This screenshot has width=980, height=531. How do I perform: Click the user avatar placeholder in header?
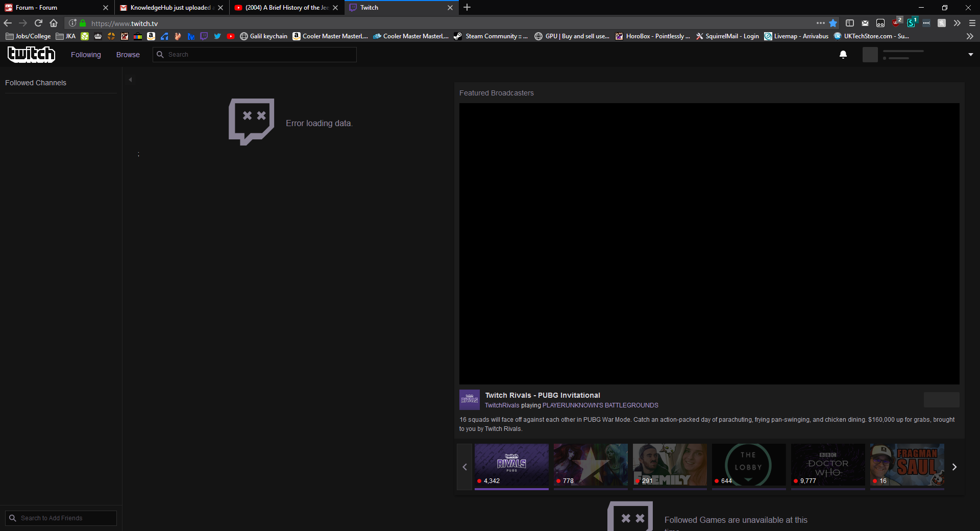870,55
